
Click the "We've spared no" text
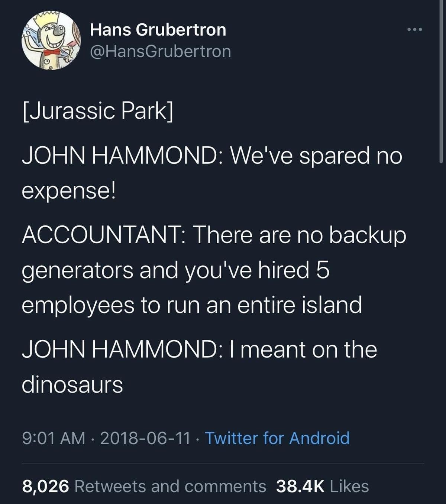click(x=316, y=155)
